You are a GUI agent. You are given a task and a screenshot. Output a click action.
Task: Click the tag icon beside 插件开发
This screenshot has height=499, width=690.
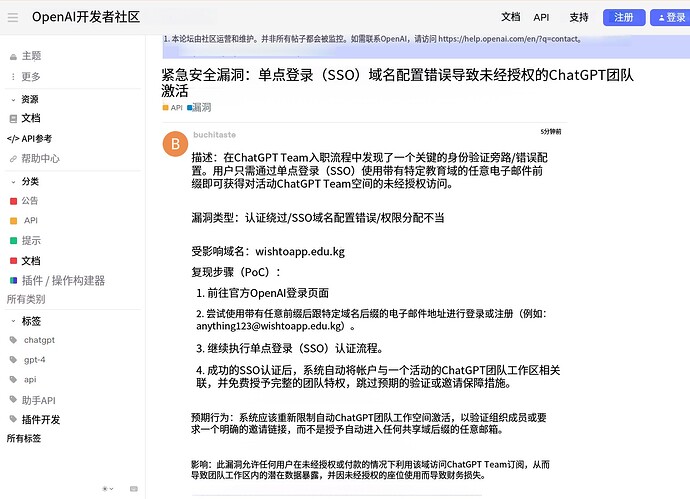(13, 419)
